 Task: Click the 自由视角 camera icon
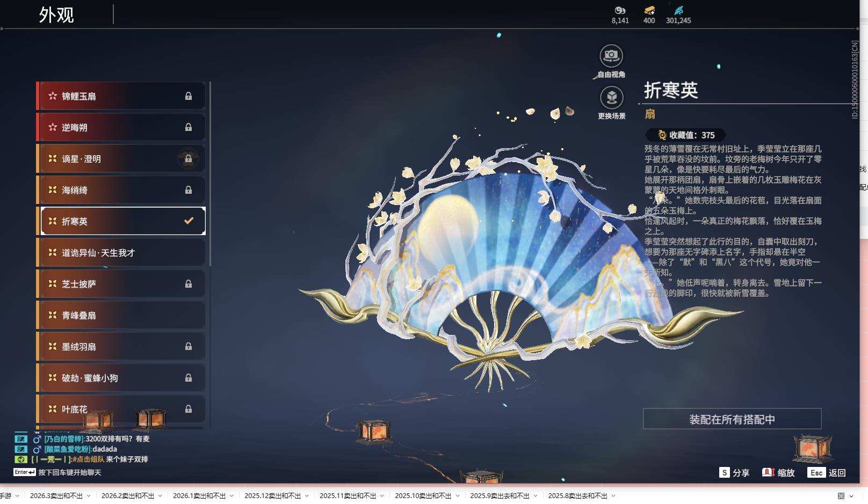click(611, 55)
